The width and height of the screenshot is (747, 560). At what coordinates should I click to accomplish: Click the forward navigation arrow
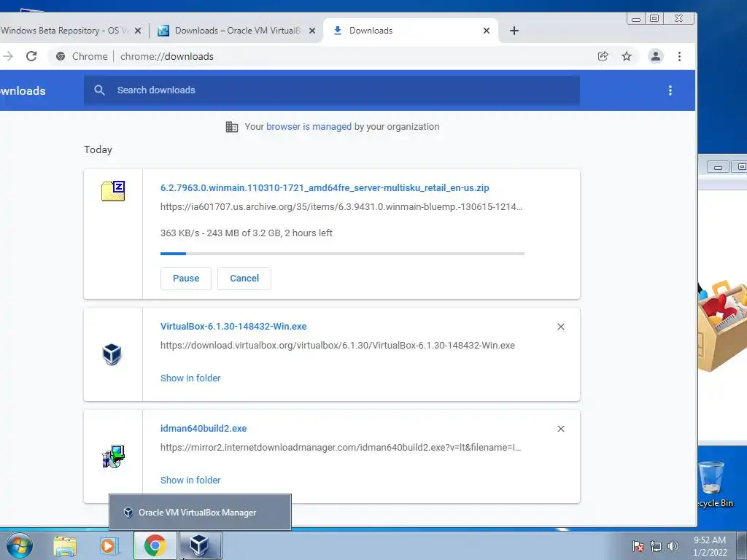7,56
